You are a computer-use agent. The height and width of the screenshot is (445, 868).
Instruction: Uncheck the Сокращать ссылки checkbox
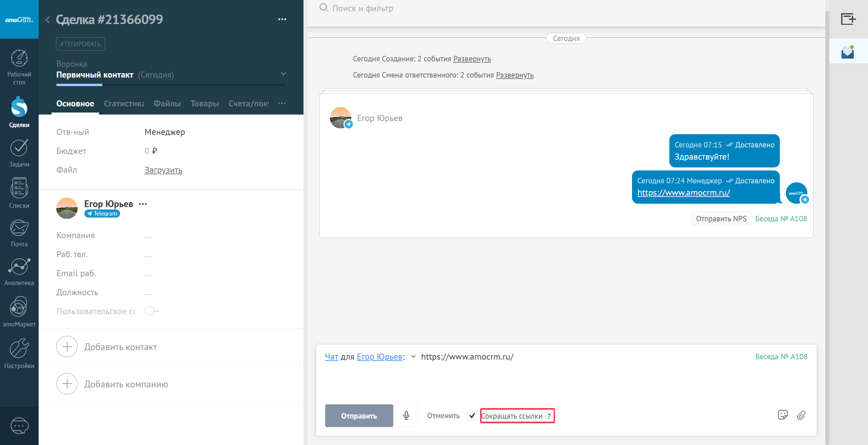472,416
